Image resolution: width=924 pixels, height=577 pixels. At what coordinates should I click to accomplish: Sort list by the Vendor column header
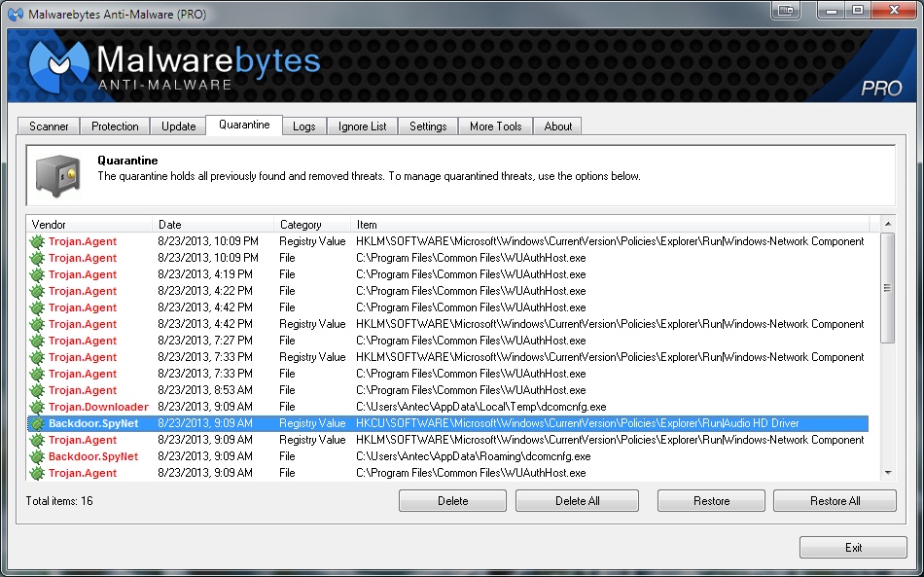tap(89, 225)
